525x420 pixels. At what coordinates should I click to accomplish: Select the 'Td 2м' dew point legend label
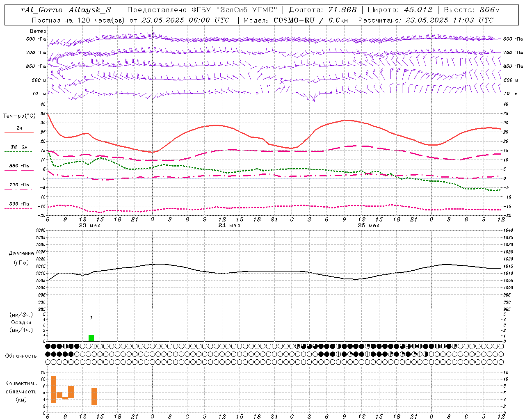(19, 147)
